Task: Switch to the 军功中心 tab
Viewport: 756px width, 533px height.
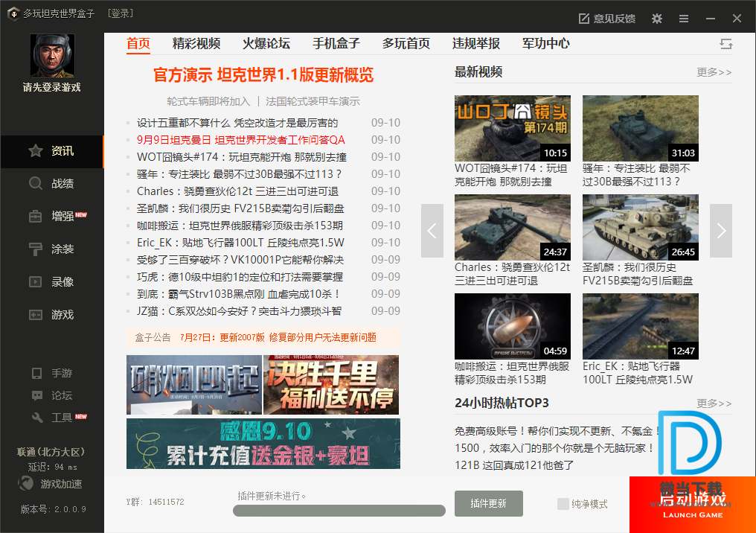Action: pos(545,43)
